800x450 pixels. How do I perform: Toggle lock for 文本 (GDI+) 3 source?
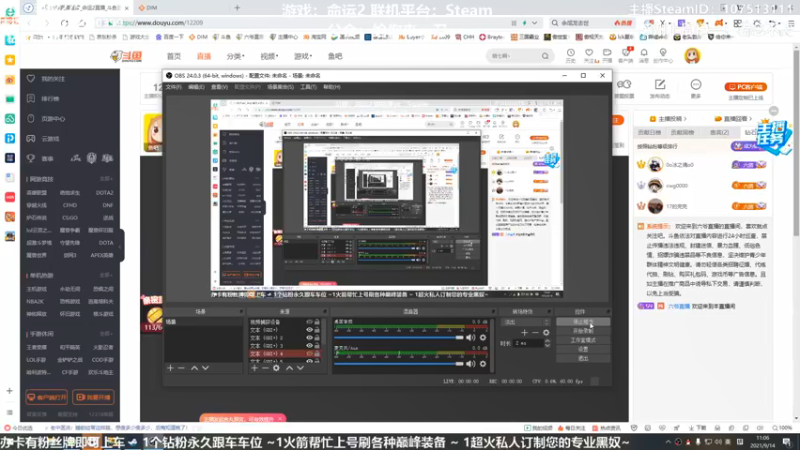(317, 345)
